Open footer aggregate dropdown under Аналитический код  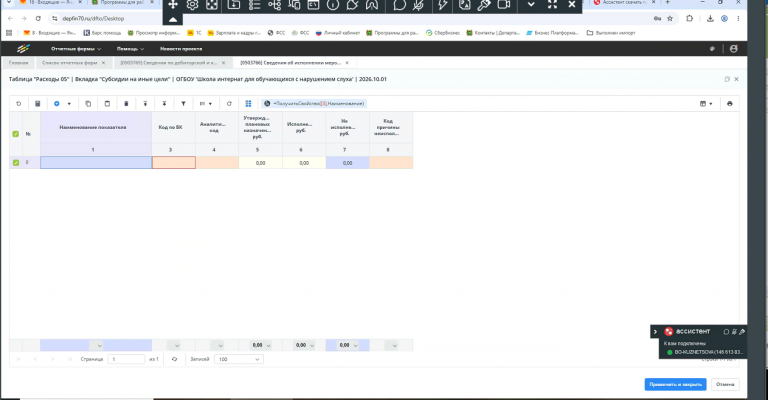tap(220, 346)
